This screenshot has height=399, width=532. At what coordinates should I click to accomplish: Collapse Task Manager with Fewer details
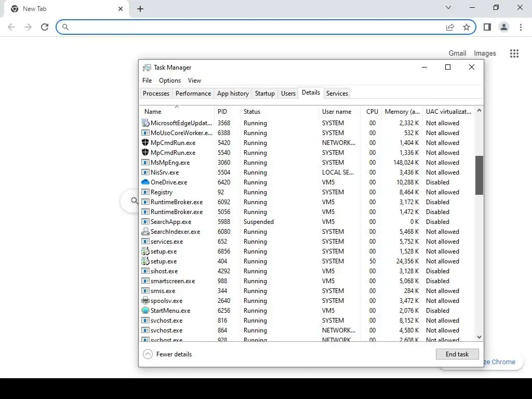167,354
